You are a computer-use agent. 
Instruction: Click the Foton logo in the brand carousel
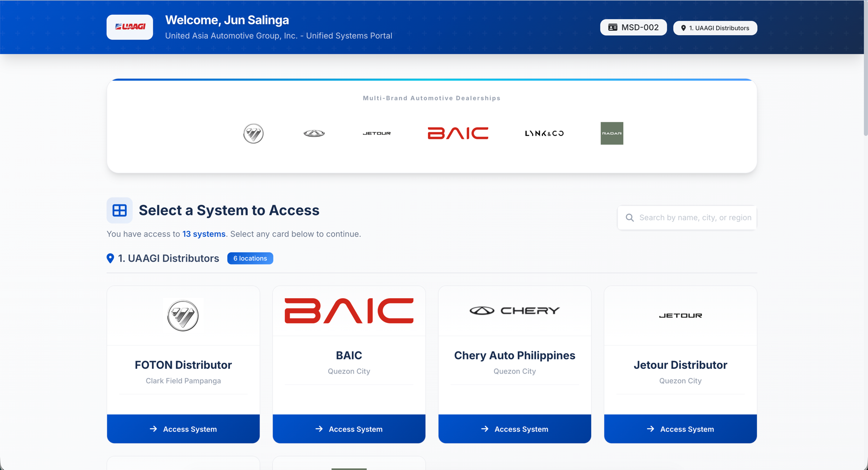(x=253, y=133)
